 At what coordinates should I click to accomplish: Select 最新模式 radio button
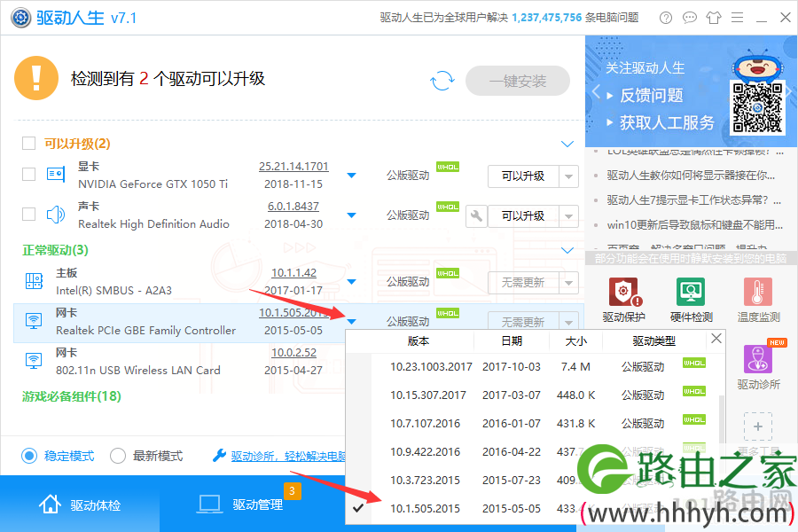pos(118,456)
